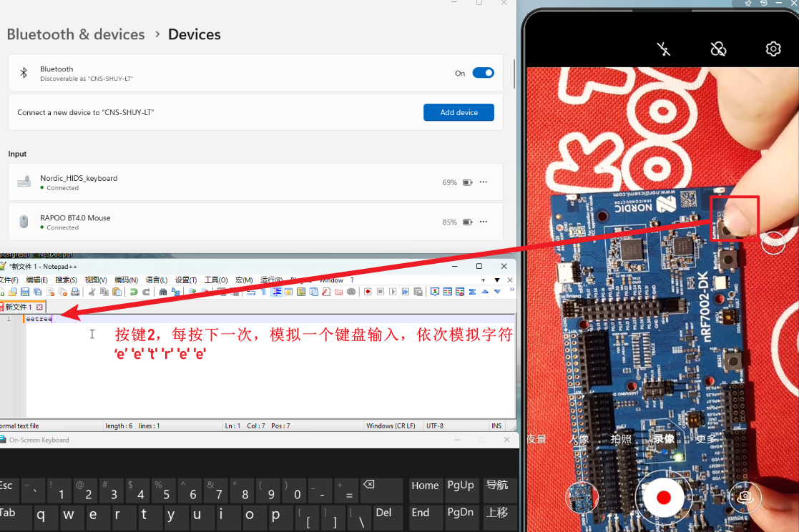Image resolution: width=799 pixels, height=532 pixels.
Task: Open the 设置(T) menu in Notepad++
Action: click(186, 280)
